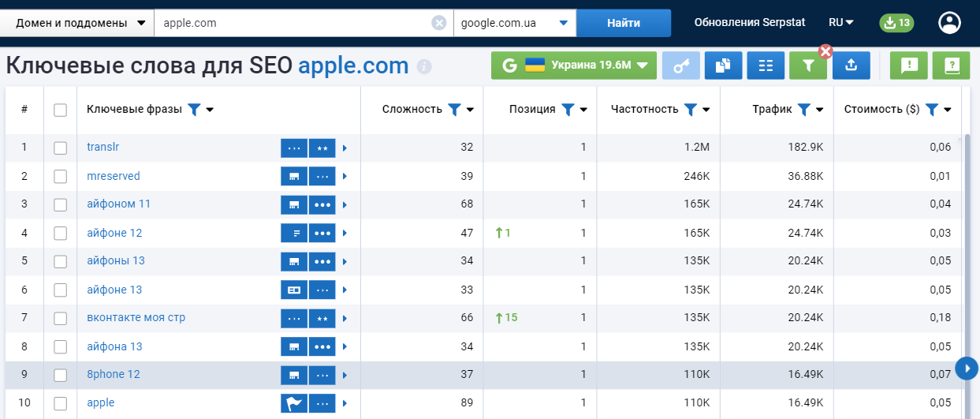
Task: Click the blue side panel arrow circle
Action: (967, 368)
